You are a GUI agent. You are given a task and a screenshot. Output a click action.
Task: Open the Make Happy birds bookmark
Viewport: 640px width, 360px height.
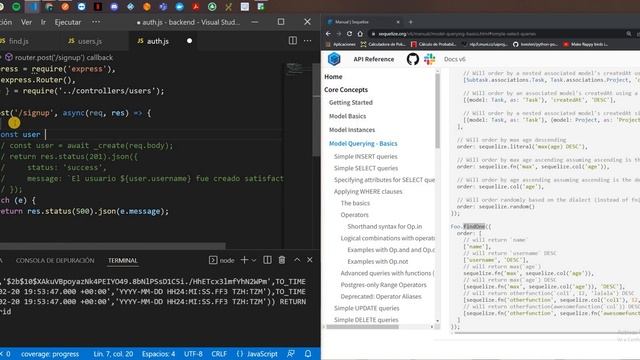point(586,44)
